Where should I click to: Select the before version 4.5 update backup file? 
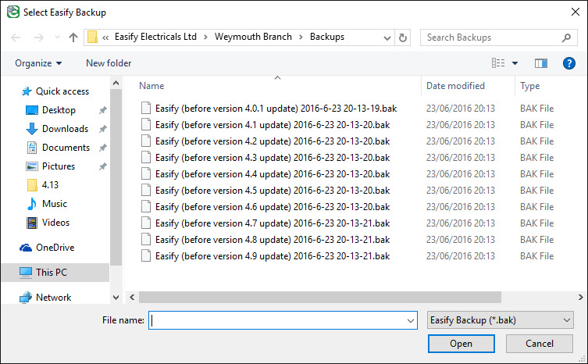[x=272, y=191]
